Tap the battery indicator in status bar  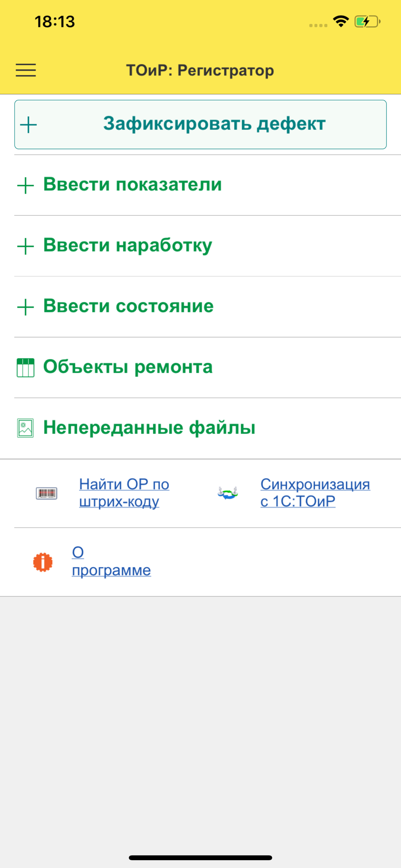(x=367, y=21)
